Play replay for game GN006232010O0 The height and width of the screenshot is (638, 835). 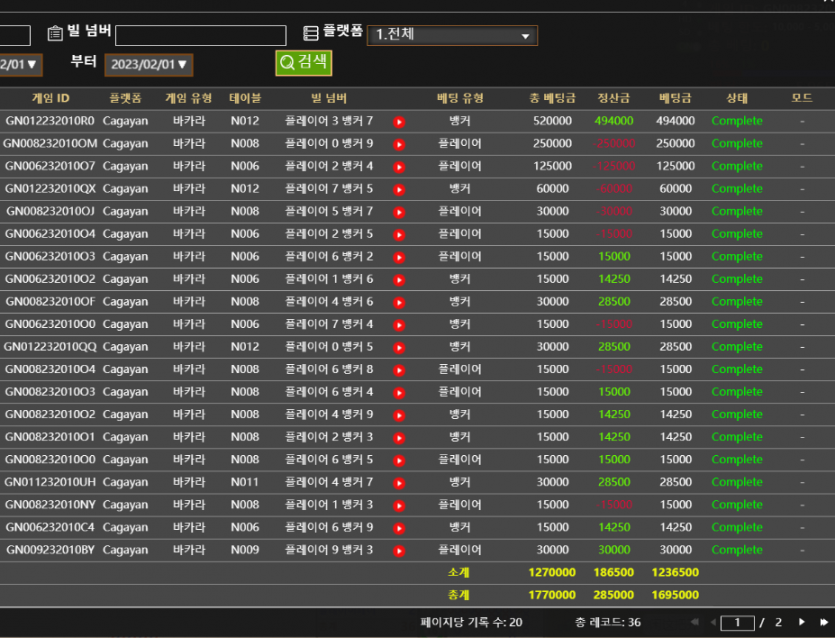point(399,325)
